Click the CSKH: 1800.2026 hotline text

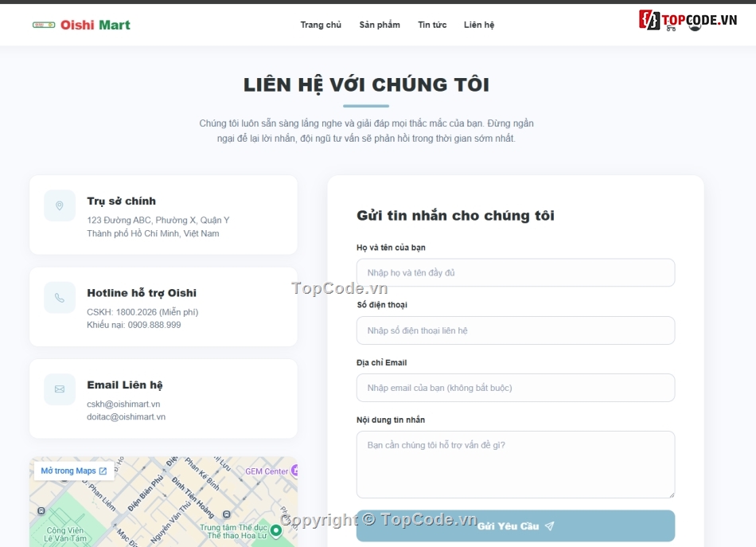click(142, 312)
